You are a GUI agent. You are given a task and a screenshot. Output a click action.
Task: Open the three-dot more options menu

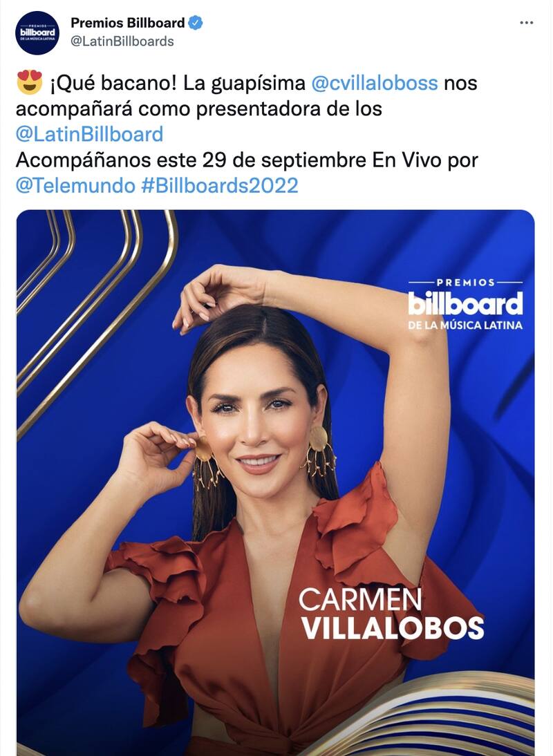tap(527, 23)
